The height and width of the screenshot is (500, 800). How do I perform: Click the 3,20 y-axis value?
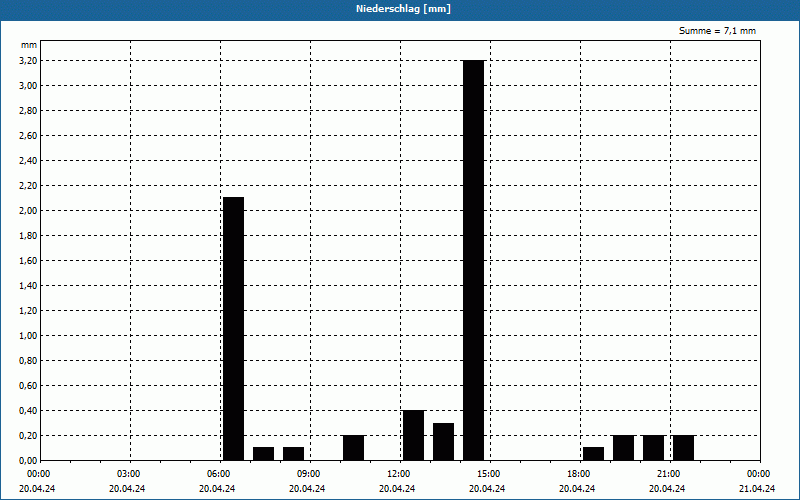pos(29,61)
